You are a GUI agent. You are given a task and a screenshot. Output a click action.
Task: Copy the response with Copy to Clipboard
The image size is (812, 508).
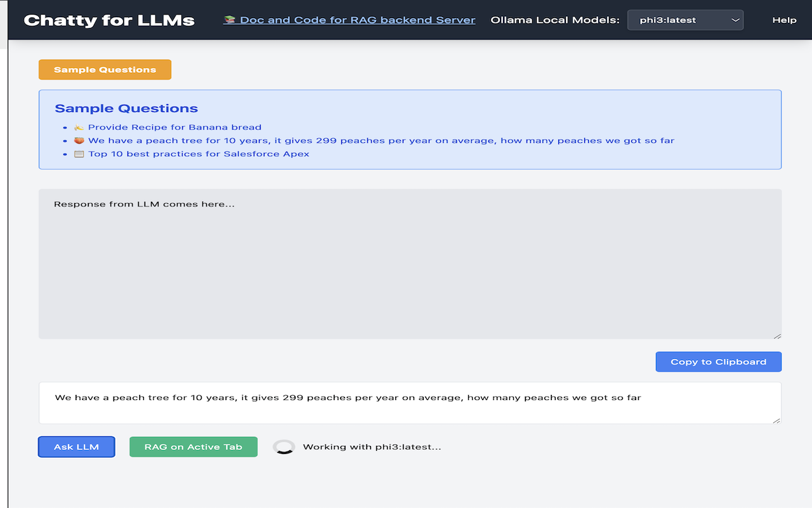[718, 362]
